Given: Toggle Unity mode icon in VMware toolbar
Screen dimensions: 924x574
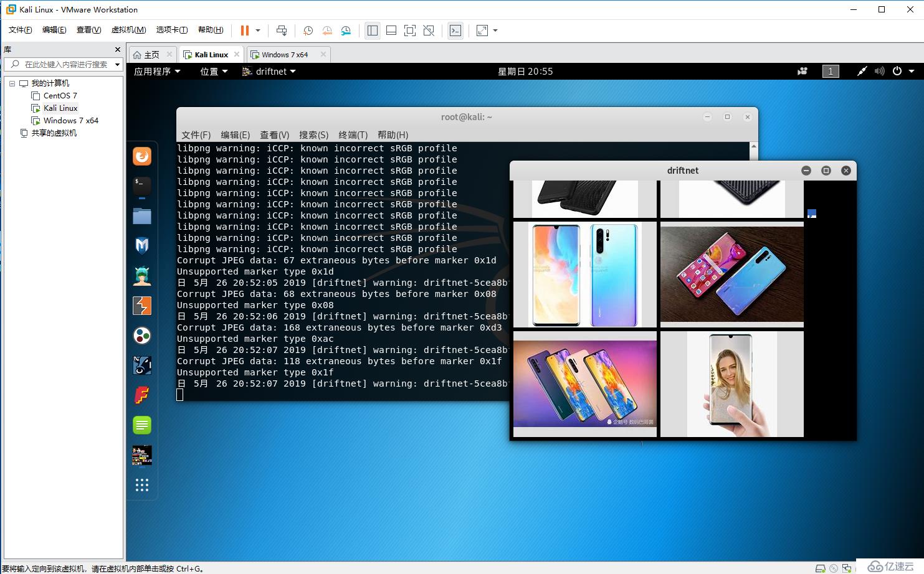Looking at the screenshot, I should tap(429, 31).
